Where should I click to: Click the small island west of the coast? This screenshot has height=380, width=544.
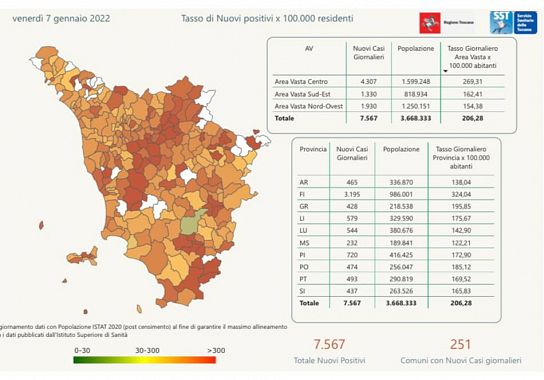41,225
